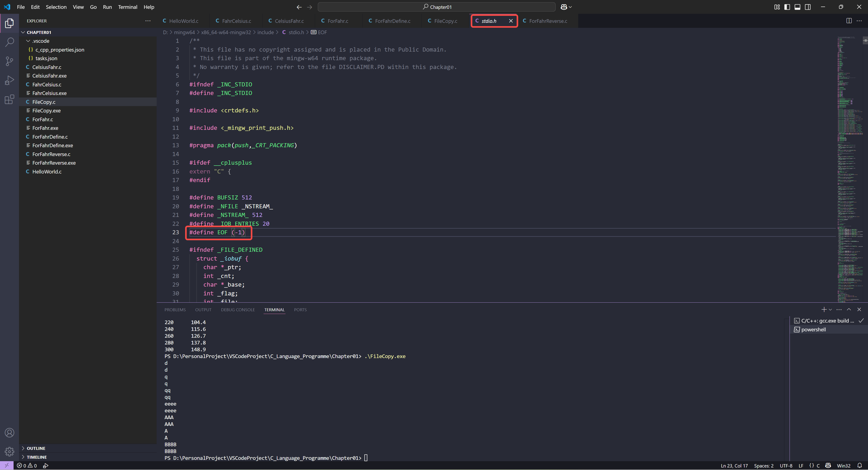Screen dimensions: 868x470
Task: Toggle the bottom panel visibility
Action: tap(797, 7)
